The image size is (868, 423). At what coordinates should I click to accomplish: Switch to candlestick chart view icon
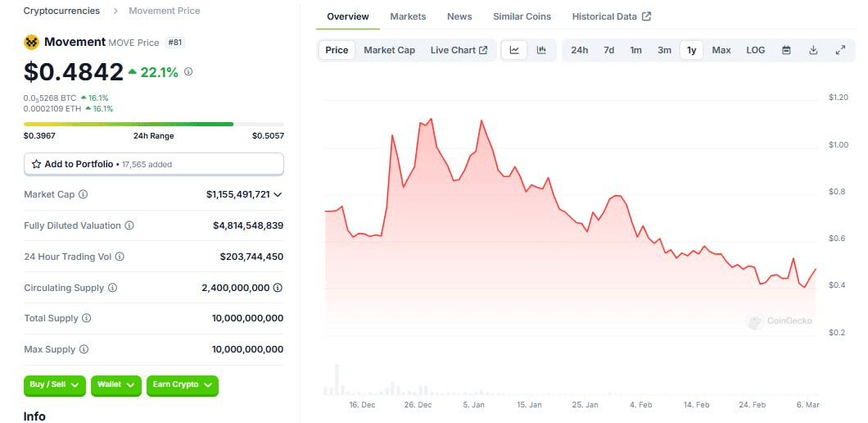coord(541,50)
